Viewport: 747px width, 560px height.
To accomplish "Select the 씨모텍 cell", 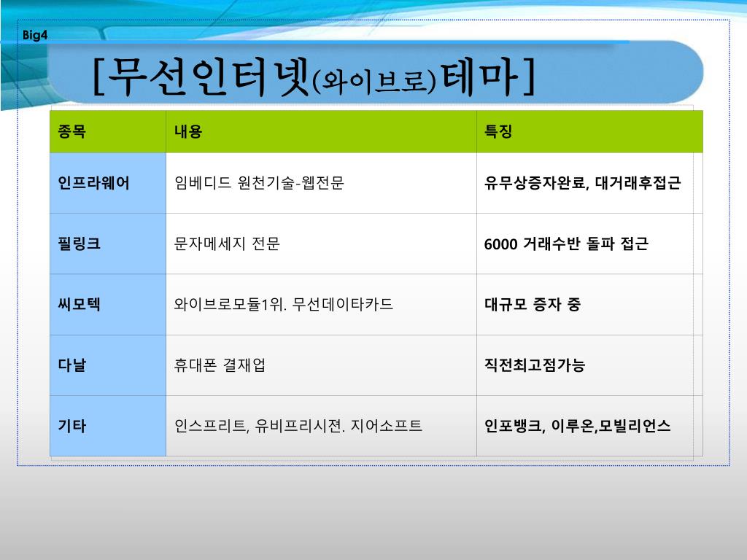I will click(108, 305).
